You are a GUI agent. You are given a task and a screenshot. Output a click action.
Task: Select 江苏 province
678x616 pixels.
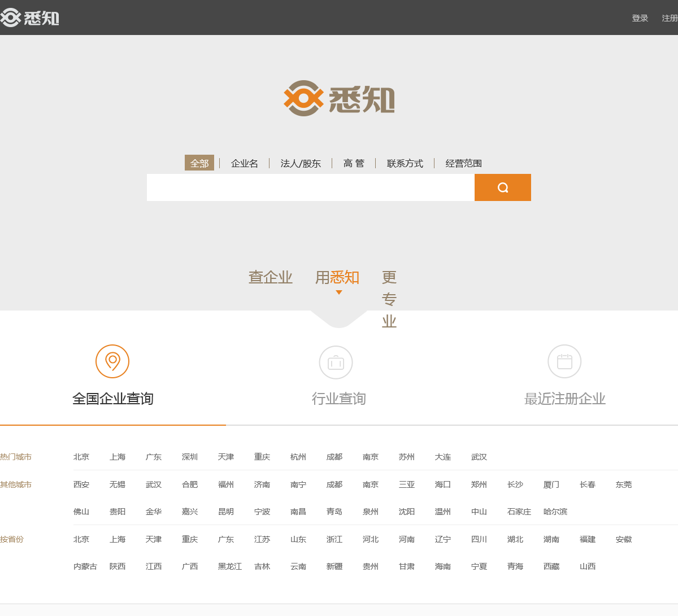[262, 539]
